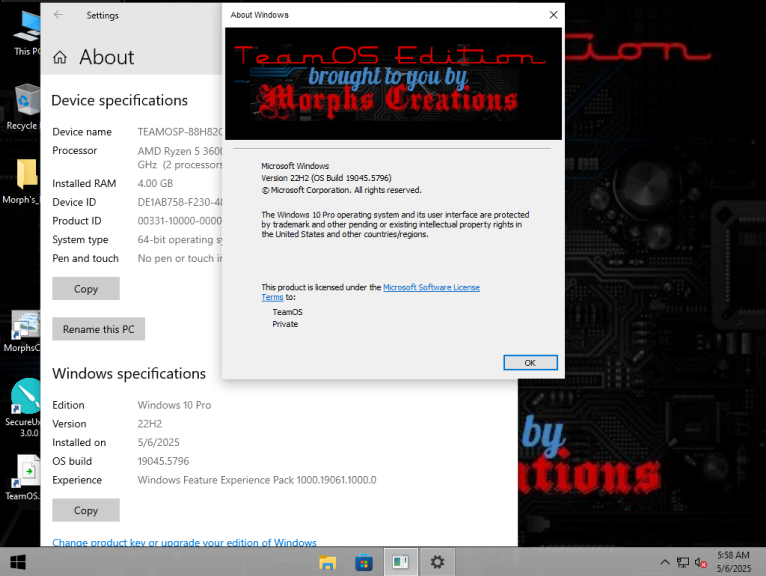Open File Explorer from the taskbar
Viewport: 766px width, 576px height.
pyautogui.click(x=327, y=562)
